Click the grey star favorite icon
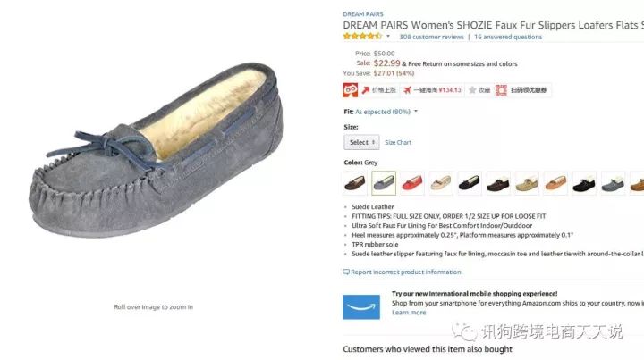The width and height of the screenshot is (644, 360). [x=472, y=90]
